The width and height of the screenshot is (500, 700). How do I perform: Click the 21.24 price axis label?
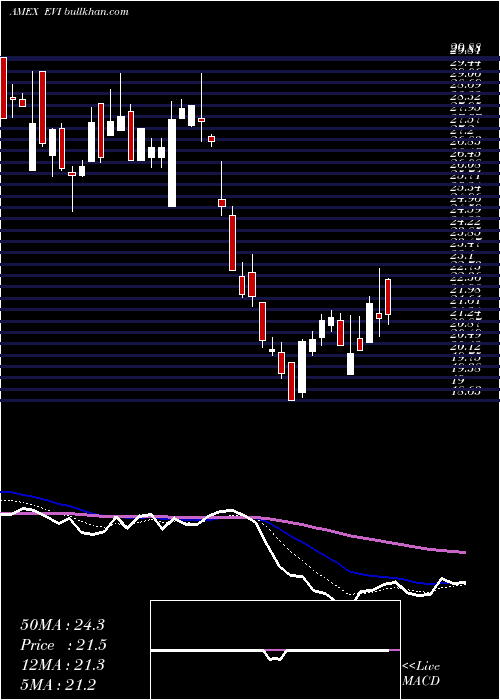465,314
